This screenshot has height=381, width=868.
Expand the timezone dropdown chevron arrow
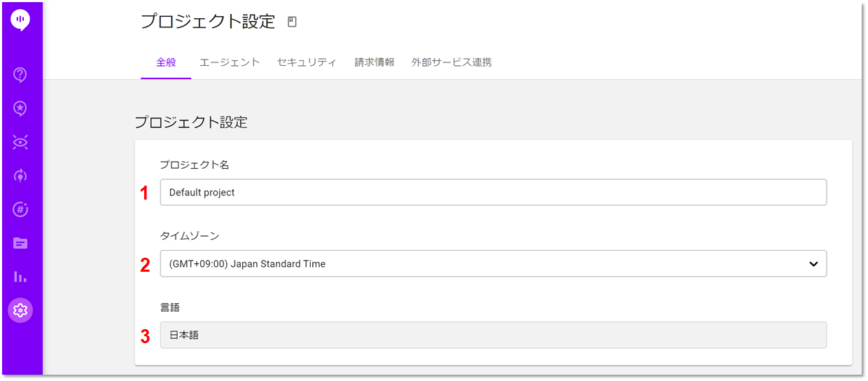tap(813, 264)
